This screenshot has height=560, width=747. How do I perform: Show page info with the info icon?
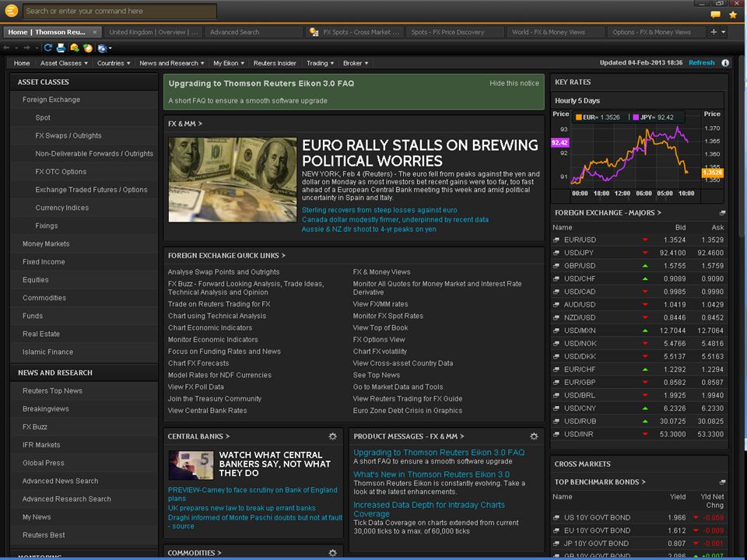point(725,63)
